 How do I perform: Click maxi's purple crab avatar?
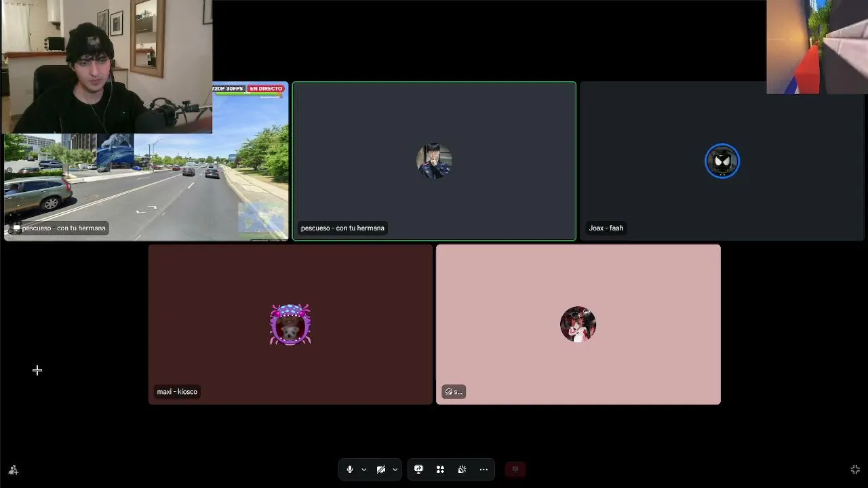click(x=290, y=325)
